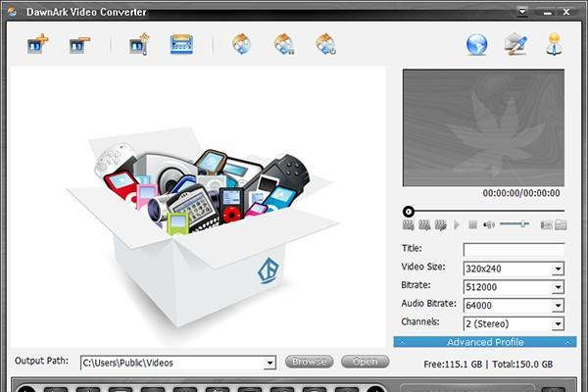Screen dimensions: 588x392
Task: Expand the Output Path dropdown
Action: point(269,364)
